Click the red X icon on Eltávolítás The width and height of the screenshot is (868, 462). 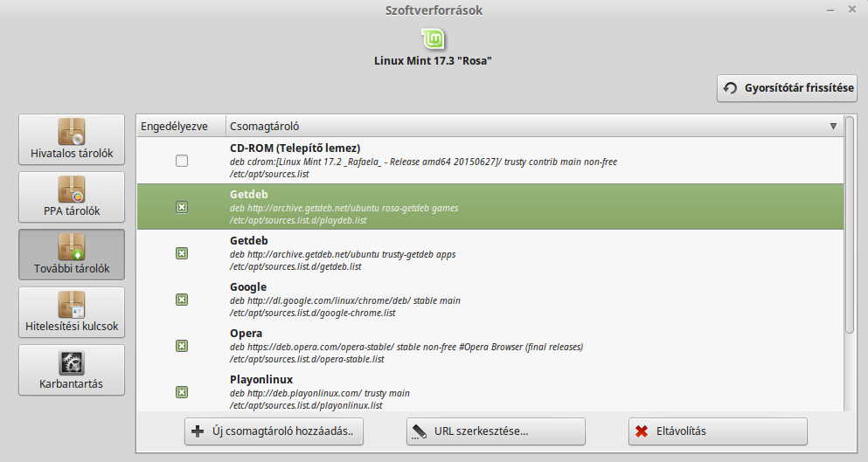(642, 431)
